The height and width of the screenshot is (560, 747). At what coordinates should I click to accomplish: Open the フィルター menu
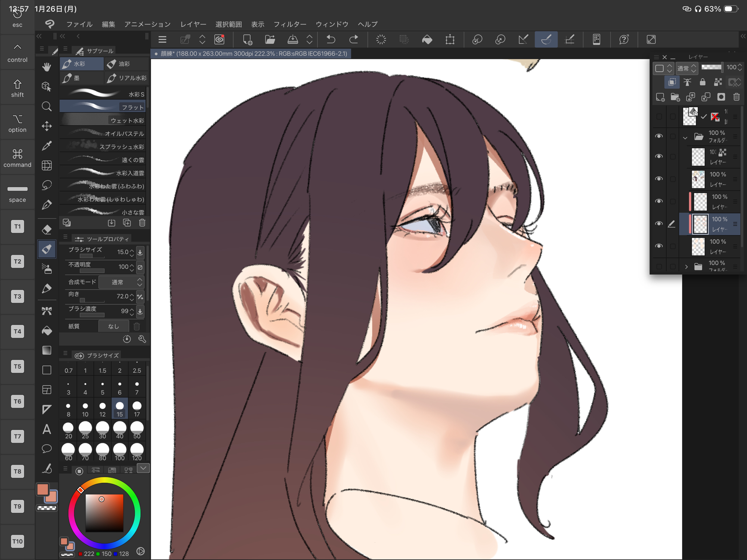(x=289, y=24)
